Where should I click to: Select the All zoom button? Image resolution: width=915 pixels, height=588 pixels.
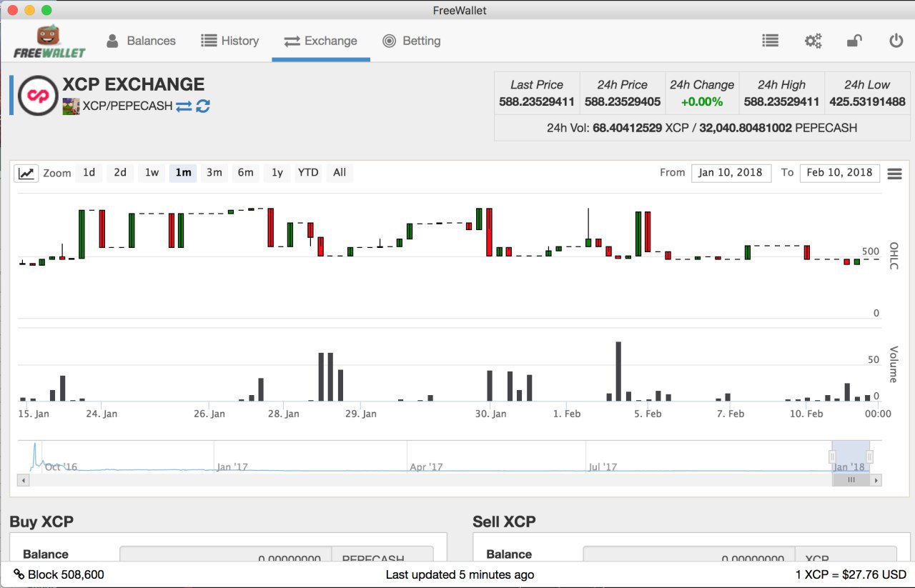(x=340, y=172)
